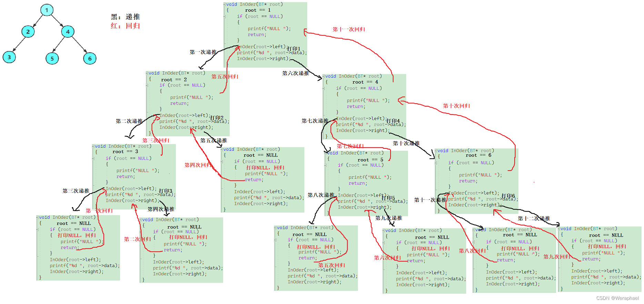Collapse the InOder function with root == 6

click(x=436, y=151)
